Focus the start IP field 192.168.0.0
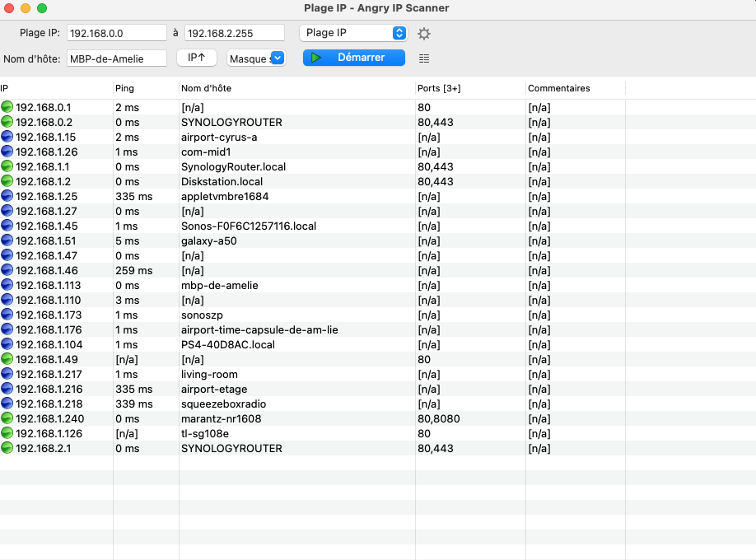 point(117,33)
